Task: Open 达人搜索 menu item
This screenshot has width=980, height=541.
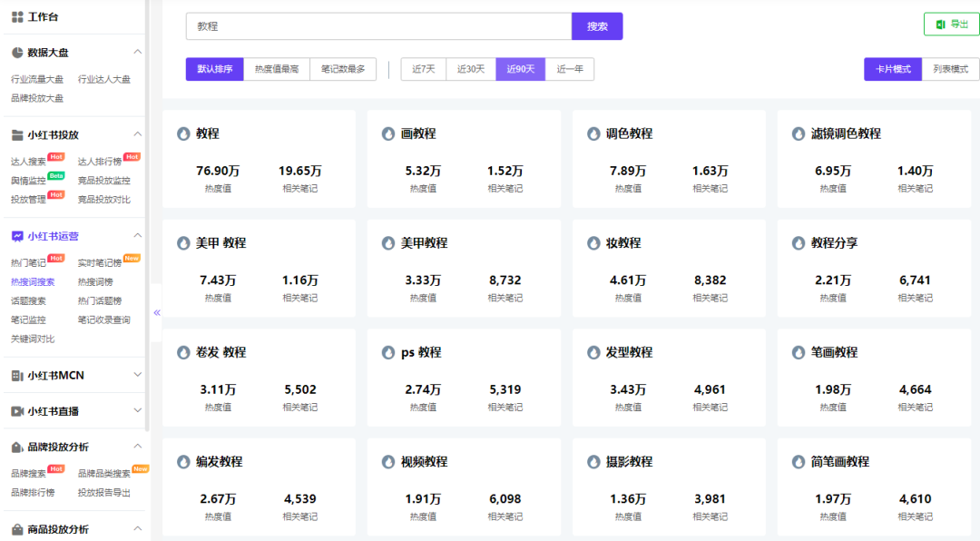Action: click(28, 162)
